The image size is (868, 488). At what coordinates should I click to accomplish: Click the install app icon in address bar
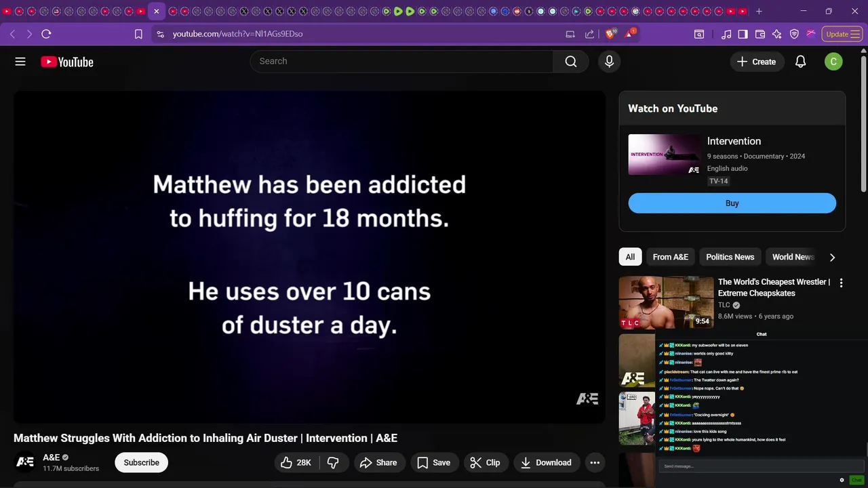click(570, 34)
